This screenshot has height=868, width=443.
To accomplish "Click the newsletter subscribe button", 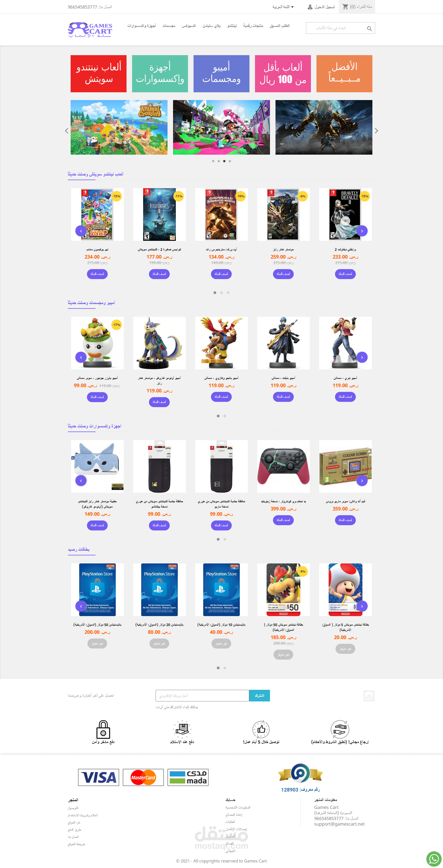I will [x=259, y=695].
